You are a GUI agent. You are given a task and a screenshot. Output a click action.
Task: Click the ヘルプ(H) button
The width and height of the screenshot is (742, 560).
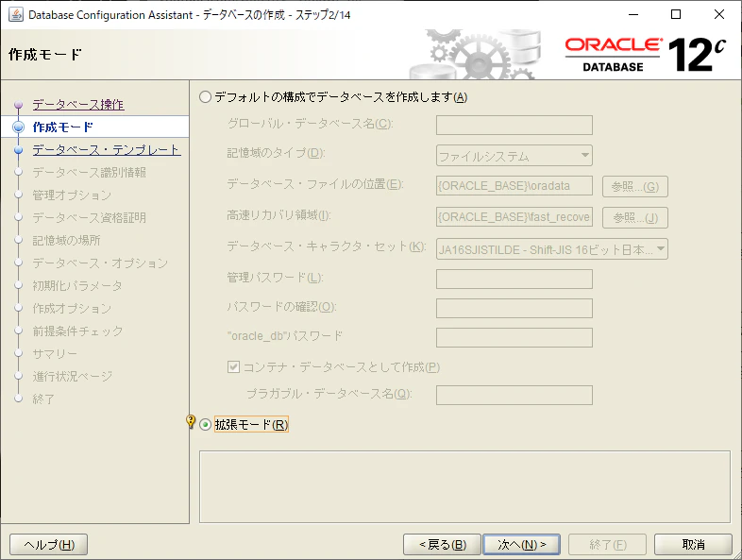coord(49,544)
